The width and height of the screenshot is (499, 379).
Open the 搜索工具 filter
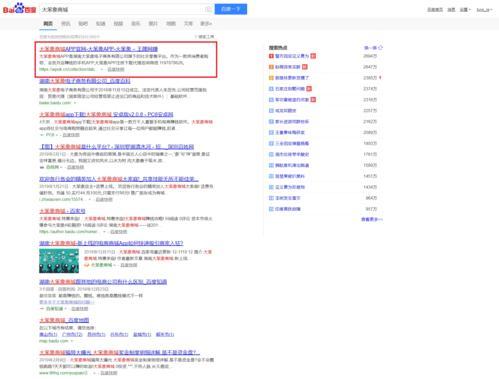(x=205, y=37)
